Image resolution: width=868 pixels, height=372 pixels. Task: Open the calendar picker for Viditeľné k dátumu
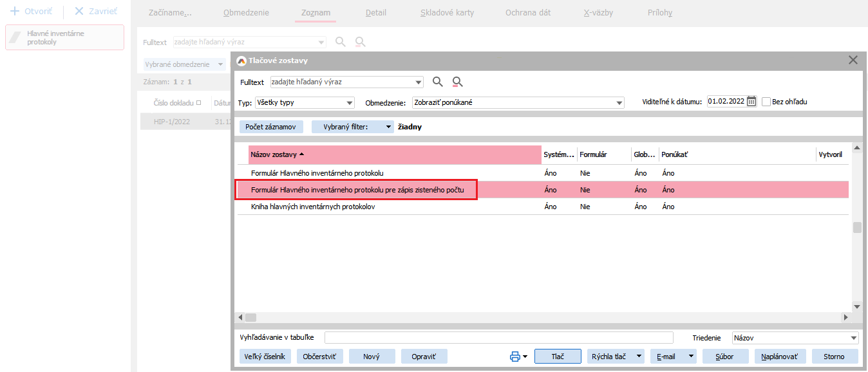751,102
